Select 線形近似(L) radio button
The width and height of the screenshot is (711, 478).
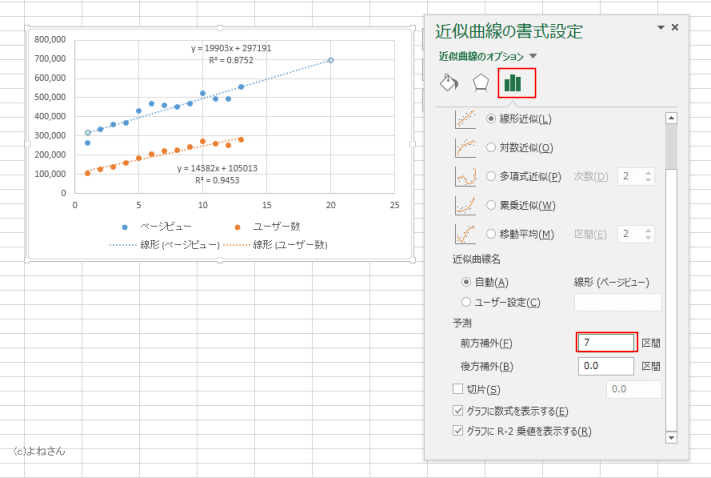click(x=491, y=119)
